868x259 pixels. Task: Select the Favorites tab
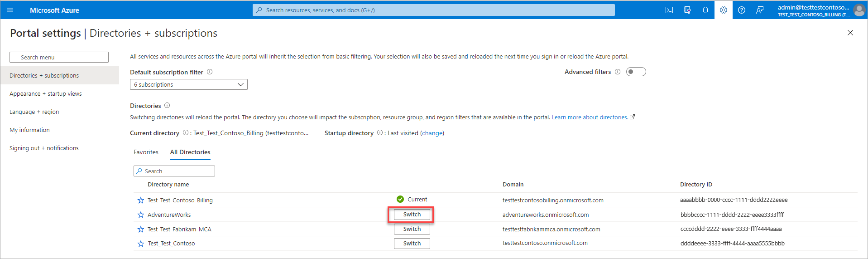146,152
